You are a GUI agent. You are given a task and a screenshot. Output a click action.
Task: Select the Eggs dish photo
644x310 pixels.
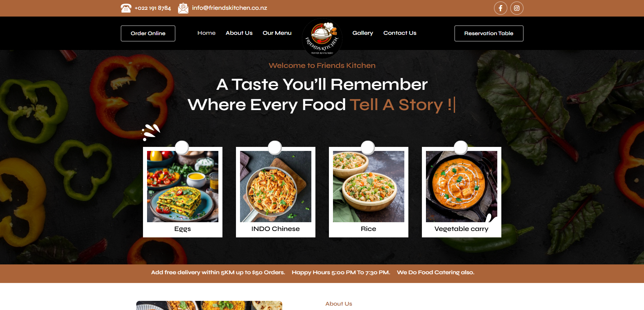(183, 186)
